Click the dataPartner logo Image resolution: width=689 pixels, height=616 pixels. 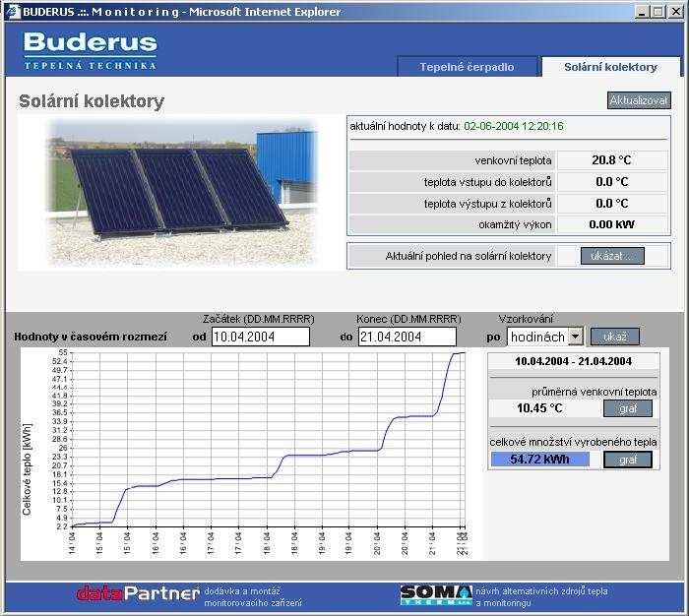(x=138, y=593)
